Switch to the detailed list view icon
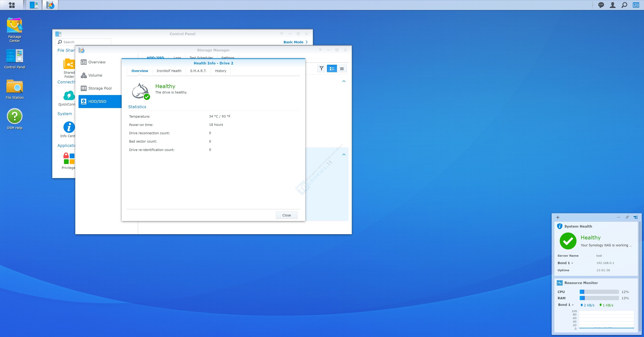This screenshot has height=337, width=644. tap(332, 68)
